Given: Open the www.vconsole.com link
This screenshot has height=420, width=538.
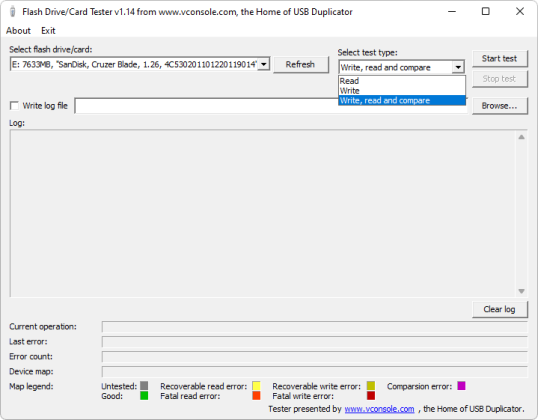Looking at the screenshot, I should tap(379, 409).
